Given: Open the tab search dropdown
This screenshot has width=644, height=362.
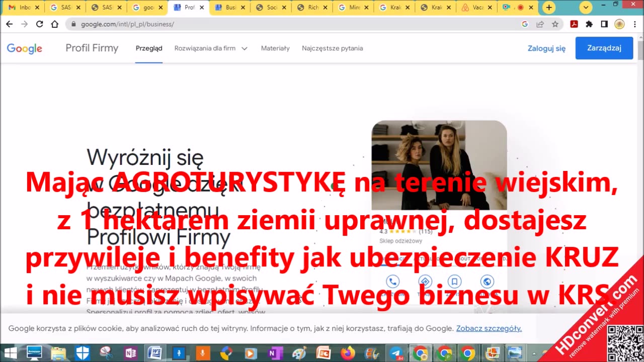Looking at the screenshot, I should (x=586, y=8).
